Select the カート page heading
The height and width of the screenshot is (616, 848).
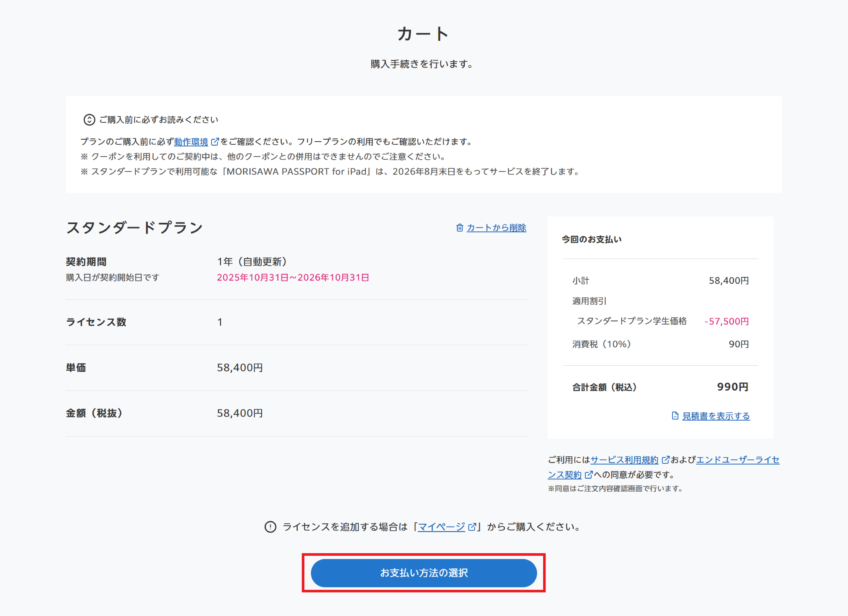coord(423,34)
